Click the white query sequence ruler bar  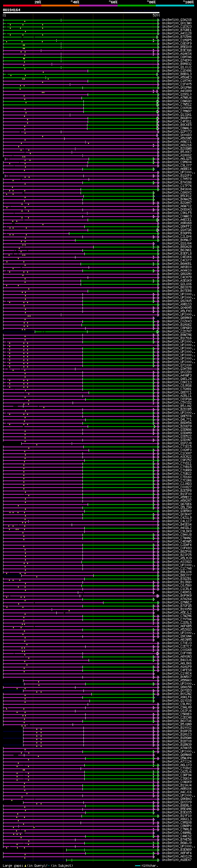81,12
